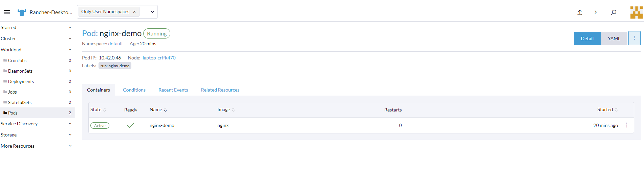Open the user avatar menu
Screen dimensions: 644x177
[x=636, y=12]
